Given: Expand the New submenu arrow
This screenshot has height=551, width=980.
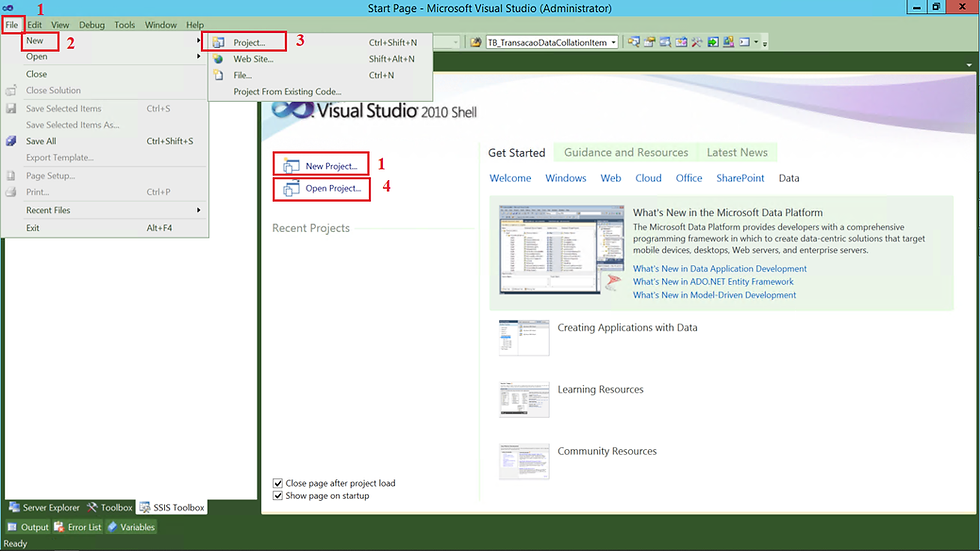Looking at the screenshot, I should (199, 40).
